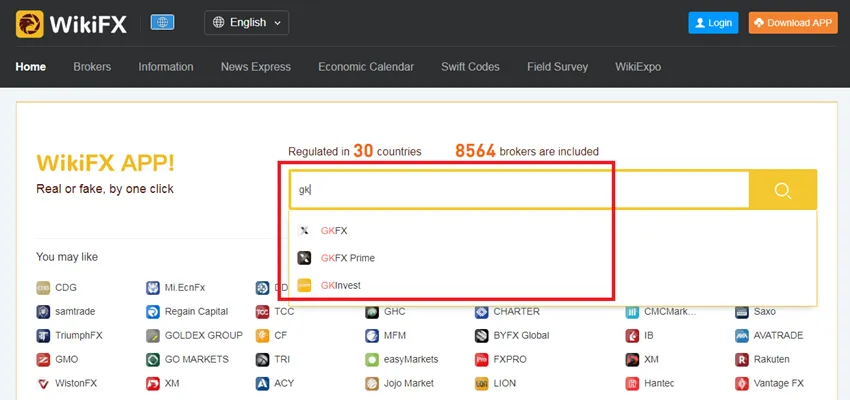Click the AVATRADE broker icon
Screen dimensions: 850x400
(x=742, y=336)
